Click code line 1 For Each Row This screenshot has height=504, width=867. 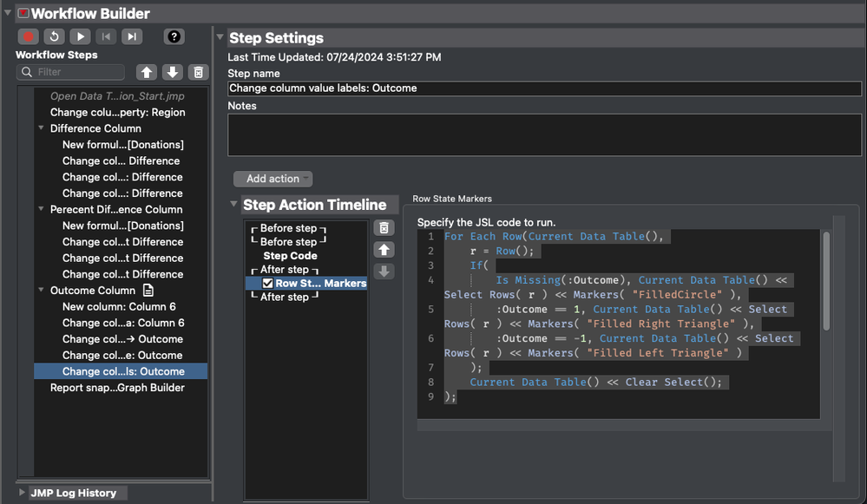click(x=553, y=237)
